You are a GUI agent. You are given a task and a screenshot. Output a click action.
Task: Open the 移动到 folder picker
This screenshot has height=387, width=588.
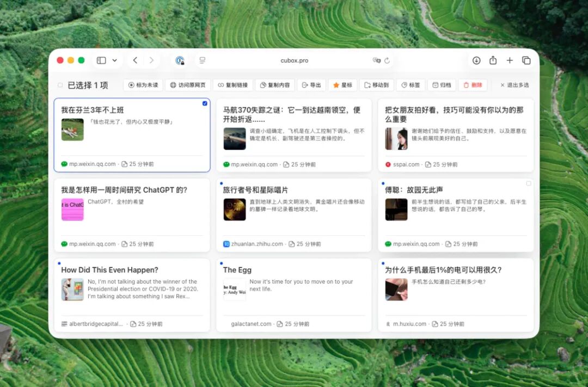tap(376, 85)
